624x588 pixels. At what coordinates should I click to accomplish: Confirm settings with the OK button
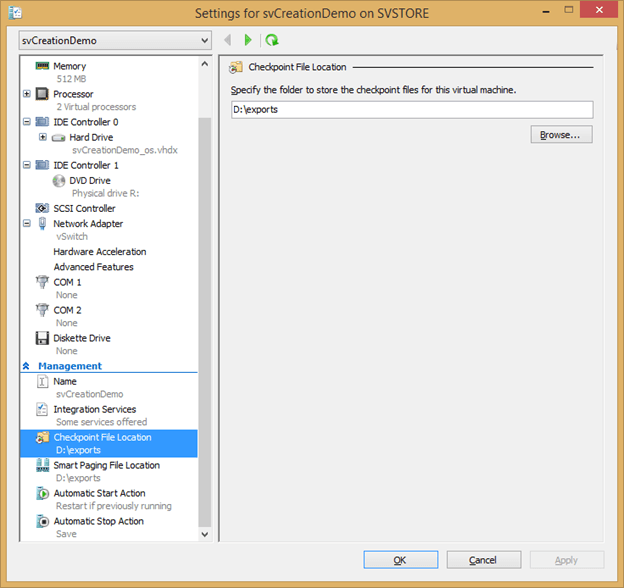tap(400, 560)
